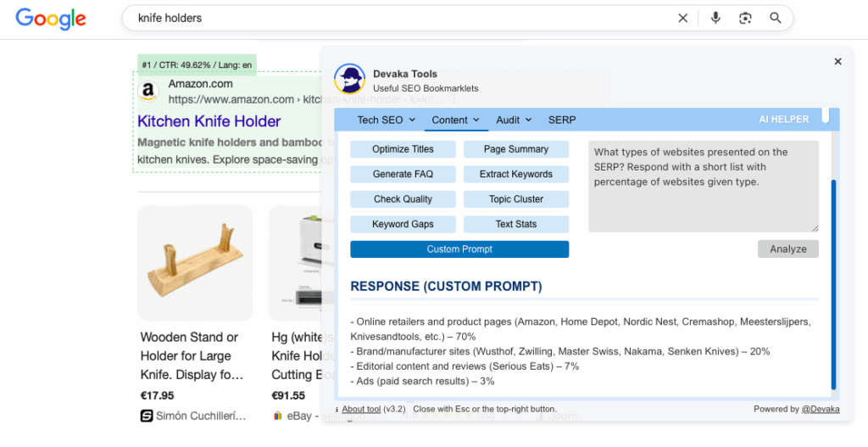Click the Check Quality button
The width and height of the screenshot is (868, 447).
(x=403, y=198)
